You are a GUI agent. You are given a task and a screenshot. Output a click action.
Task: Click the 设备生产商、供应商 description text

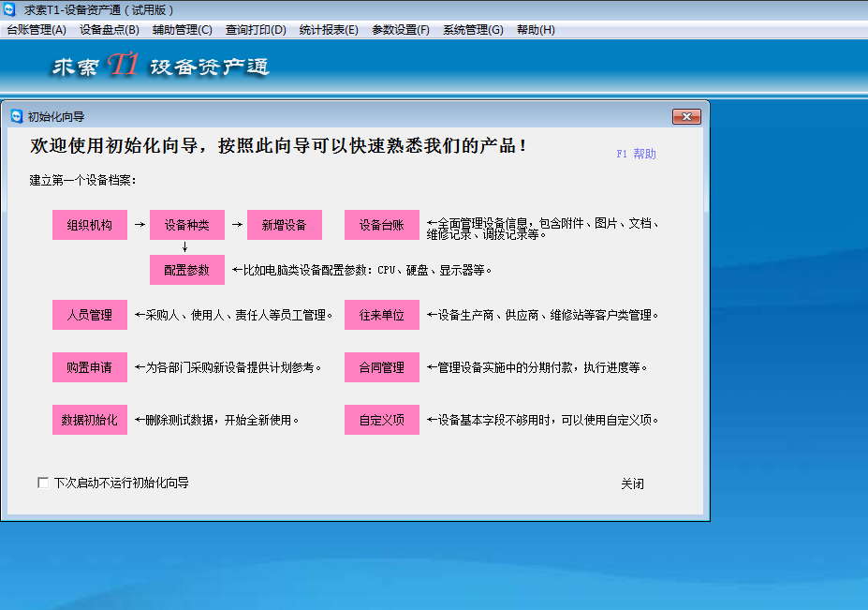[x=543, y=315]
